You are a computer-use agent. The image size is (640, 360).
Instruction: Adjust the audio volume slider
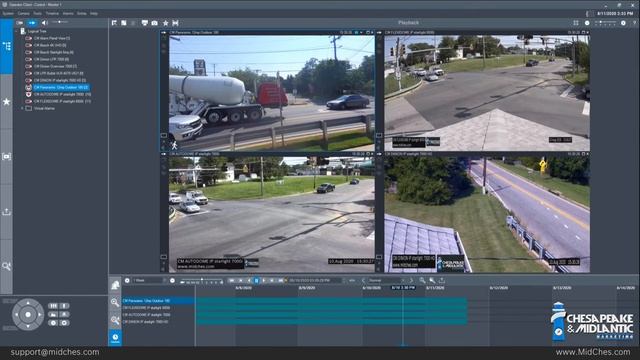point(60,22)
